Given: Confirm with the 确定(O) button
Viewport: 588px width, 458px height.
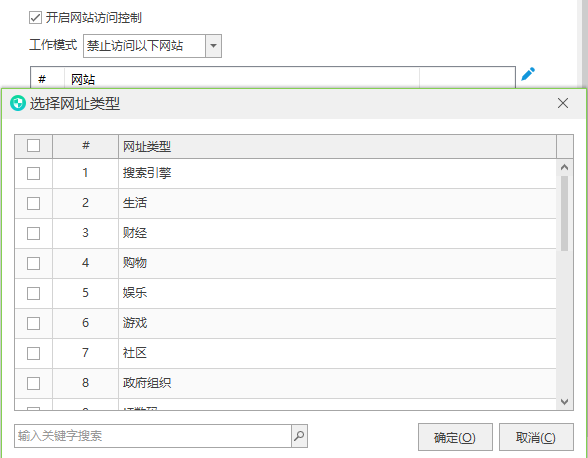Looking at the screenshot, I should pyautogui.click(x=455, y=437).
